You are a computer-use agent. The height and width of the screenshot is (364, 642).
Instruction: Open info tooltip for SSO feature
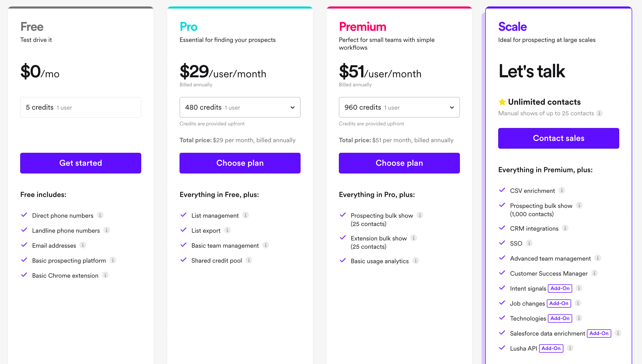click(529, 243)
